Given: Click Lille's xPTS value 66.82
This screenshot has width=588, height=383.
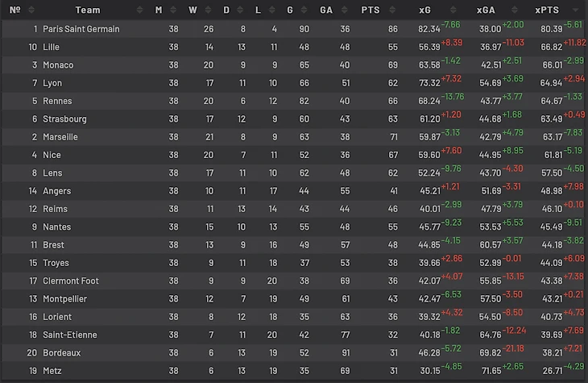Looking at the screenshot, I should 552,48.
